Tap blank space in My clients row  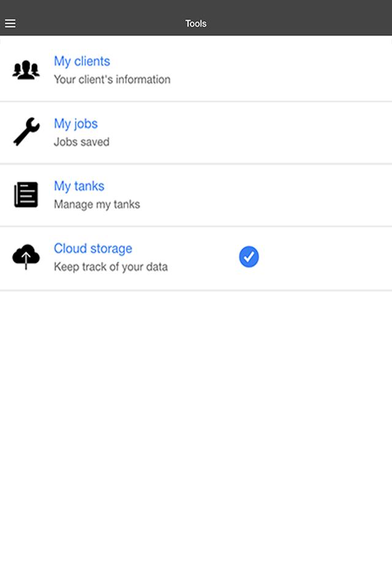(281, 69)
